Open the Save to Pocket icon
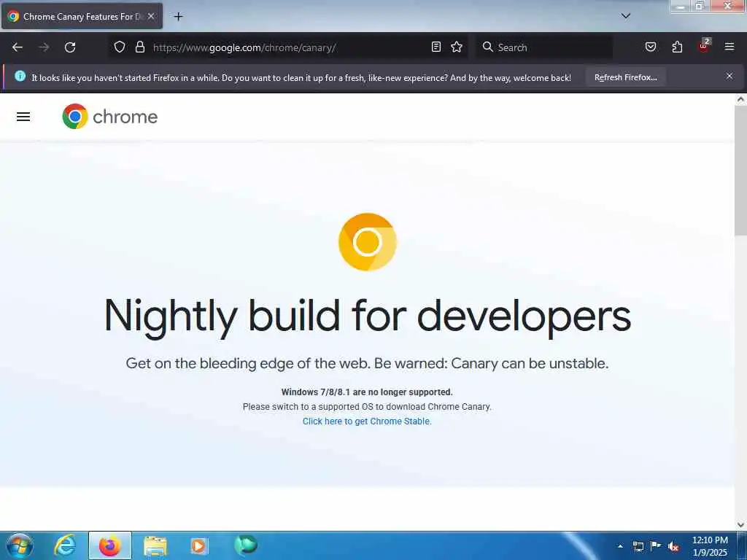The height and width of the screenshot is (560, 747). 650,47
